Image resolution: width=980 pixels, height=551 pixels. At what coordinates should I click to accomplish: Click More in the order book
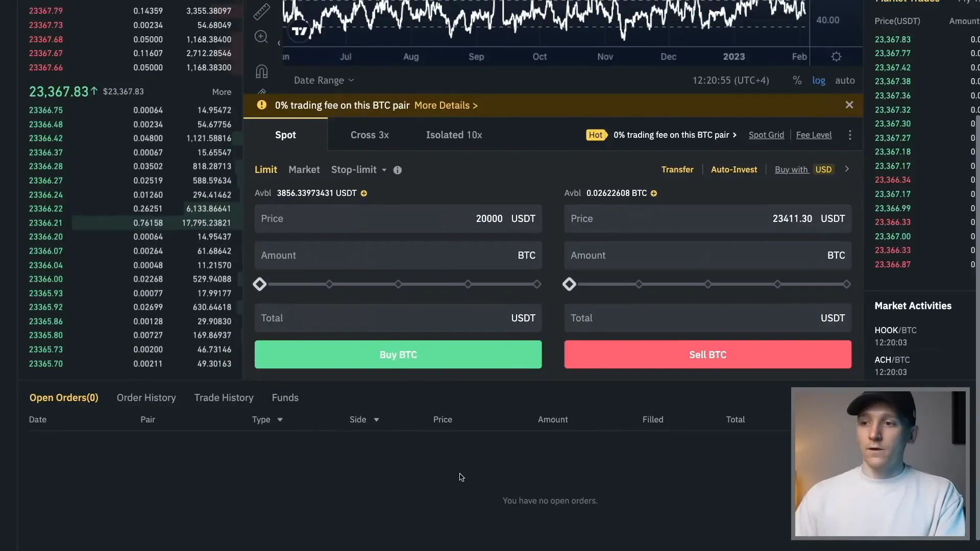point(222,92)
